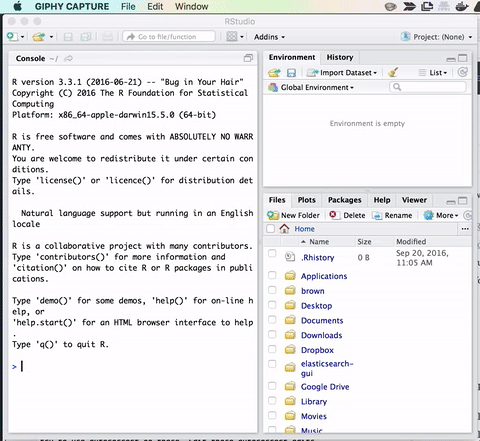Sort files by Modified column header
Image resolution: width=480 pixels, height=441 pixels.
pyautogui.click(x=411, y=242)
